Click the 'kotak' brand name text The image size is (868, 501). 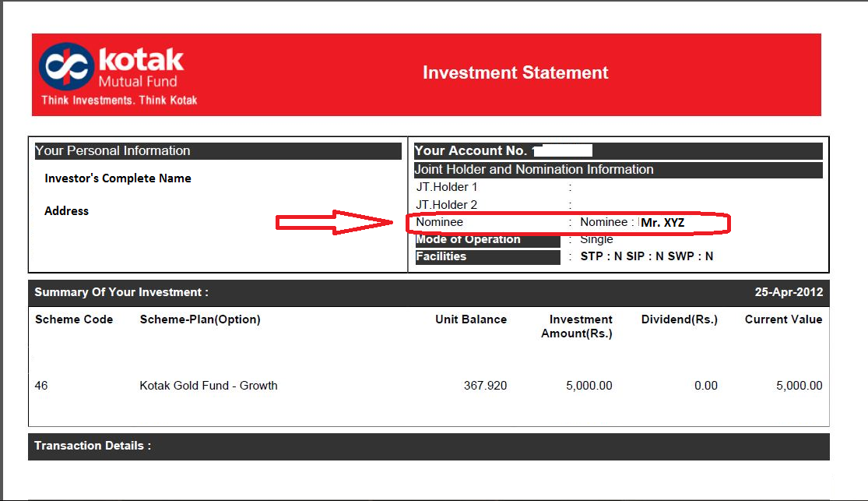pos(141,60)
